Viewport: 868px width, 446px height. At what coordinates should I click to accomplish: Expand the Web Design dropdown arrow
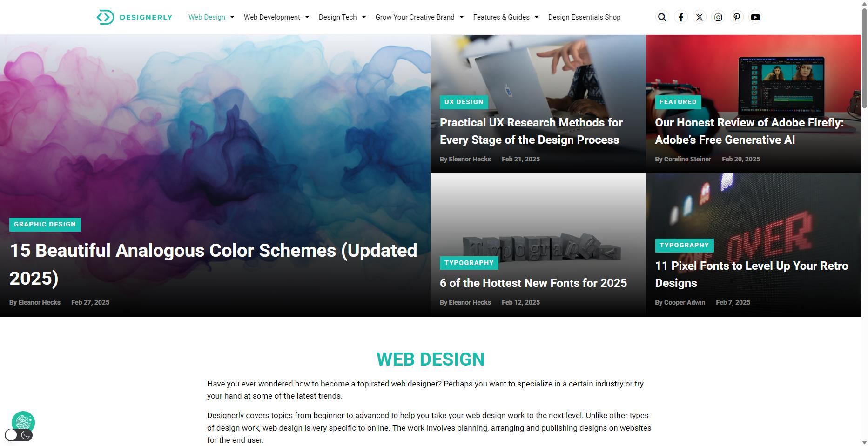232,17
